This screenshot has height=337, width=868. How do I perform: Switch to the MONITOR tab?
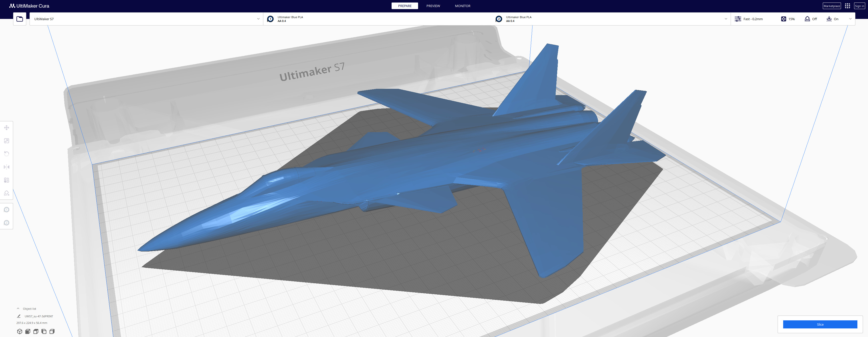pos(462,6)
